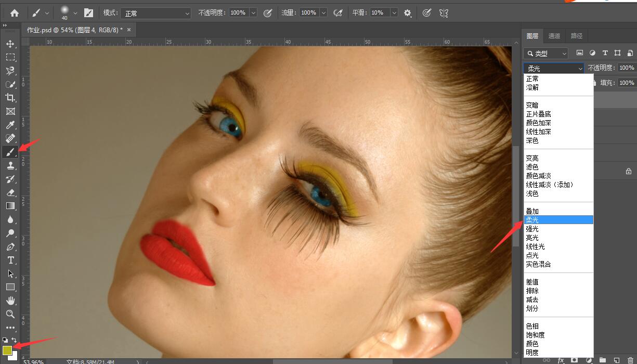Screen dimensions: 637x364
Task: Open smoothing options gear icon
Action: 408,13
